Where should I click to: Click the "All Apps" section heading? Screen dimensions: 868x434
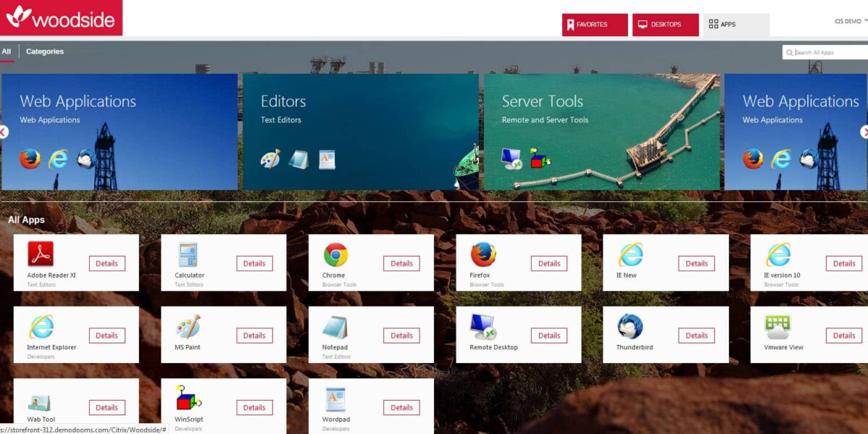click(26, 220)
